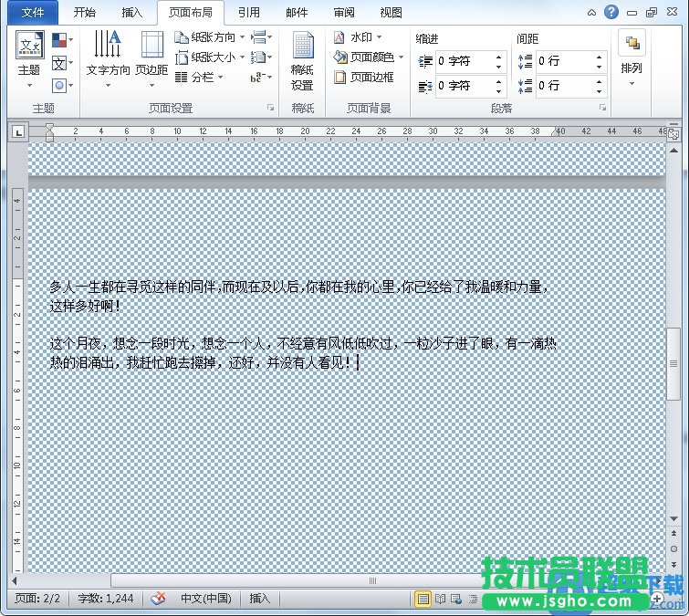Click the proofing check icon in status bar
The image size is (689, 616).
pyautogui.click(x=159, y=599)
